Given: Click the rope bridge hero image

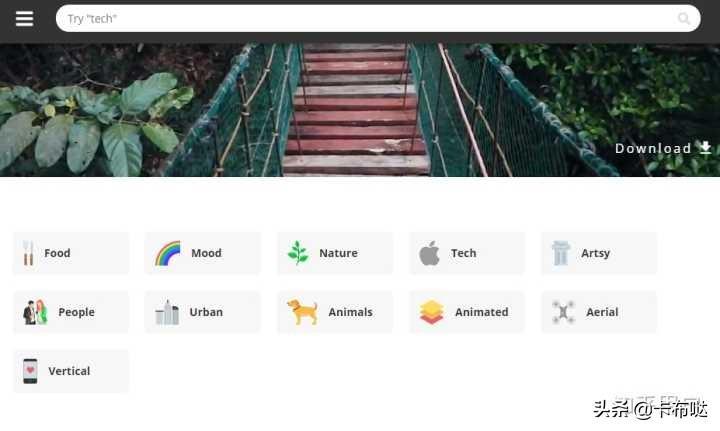Looking at the screenshot, I should tap(360, 110).
